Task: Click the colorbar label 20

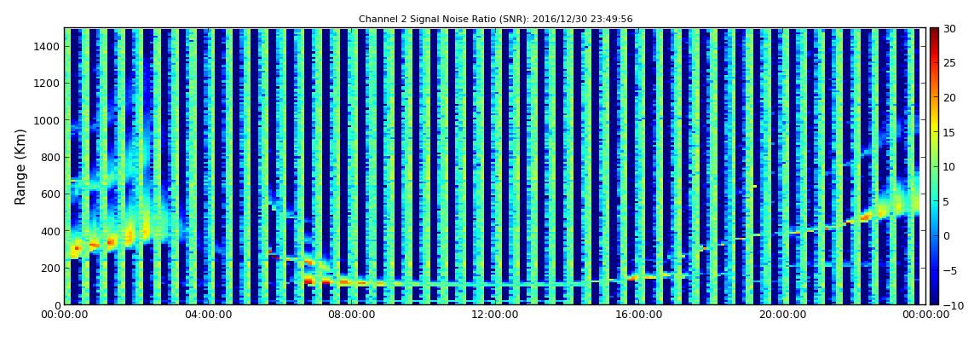Action: click(x=949, y=97)
